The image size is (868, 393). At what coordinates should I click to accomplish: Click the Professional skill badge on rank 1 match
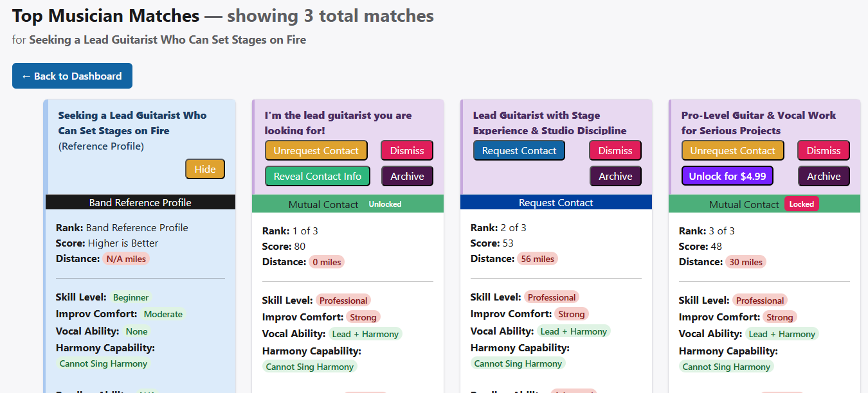click(x=343, y=300)
